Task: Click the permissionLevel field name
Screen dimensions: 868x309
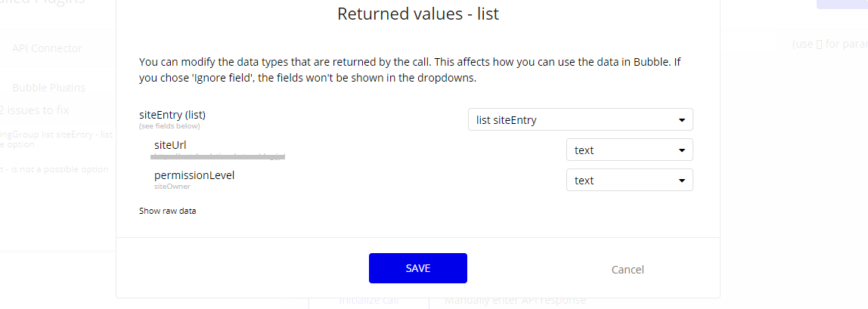Action: [194, 175]
